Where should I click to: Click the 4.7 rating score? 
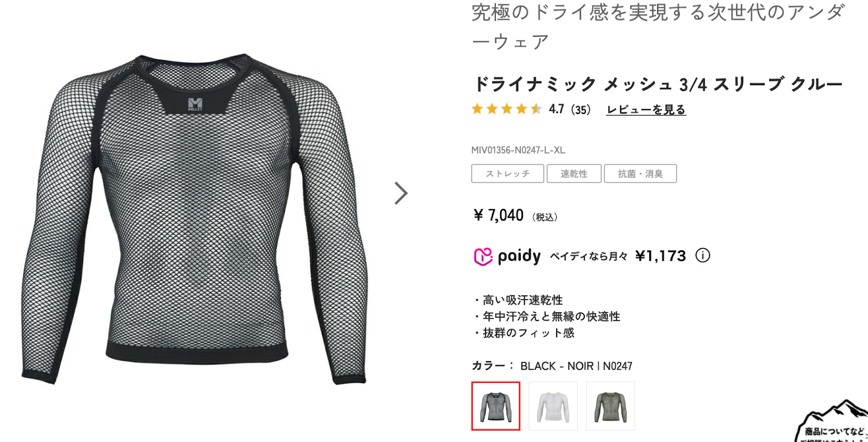[x=557, y=109]
